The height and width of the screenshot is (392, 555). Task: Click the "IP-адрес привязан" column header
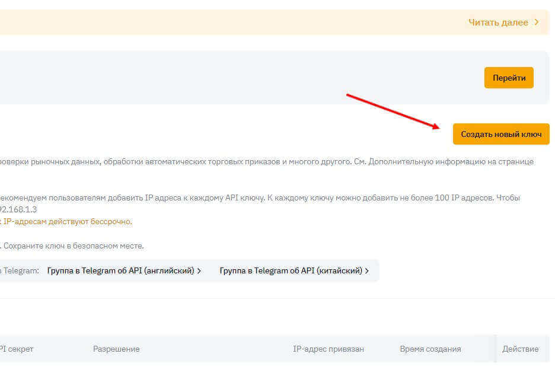[328, 349]
